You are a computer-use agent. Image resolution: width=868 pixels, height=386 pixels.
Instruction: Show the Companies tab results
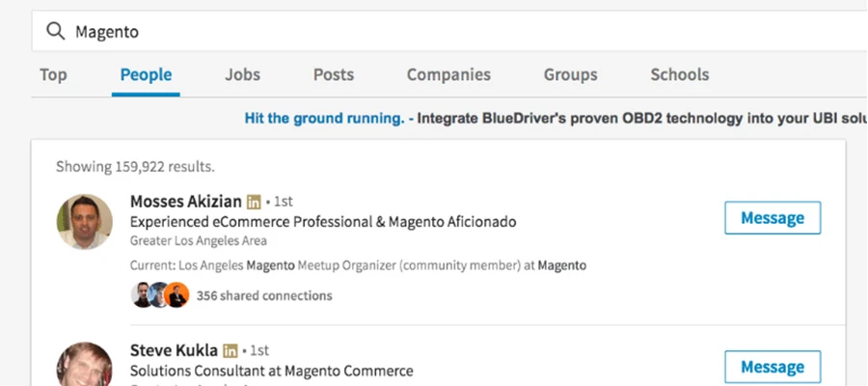448,74
